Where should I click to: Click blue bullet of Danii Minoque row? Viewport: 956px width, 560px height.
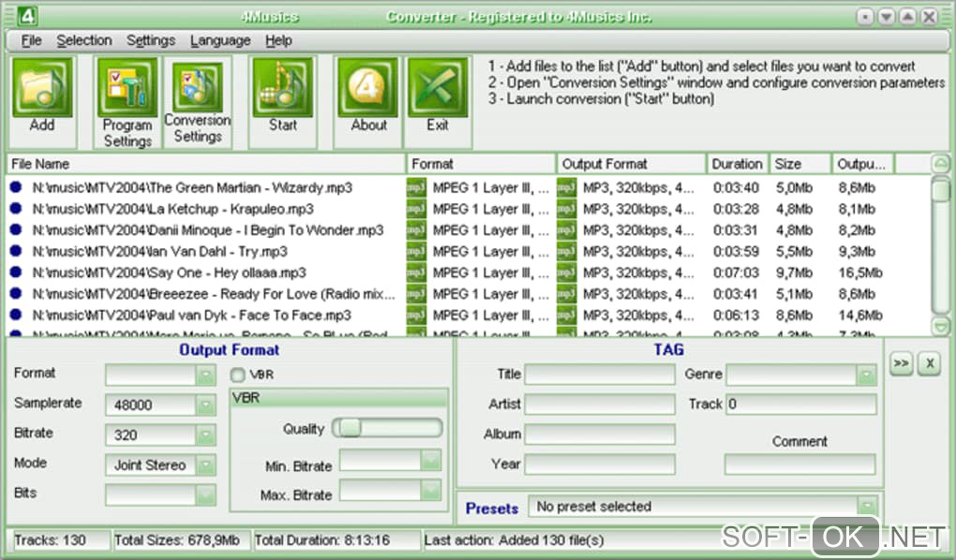click(x=17, y=229)
